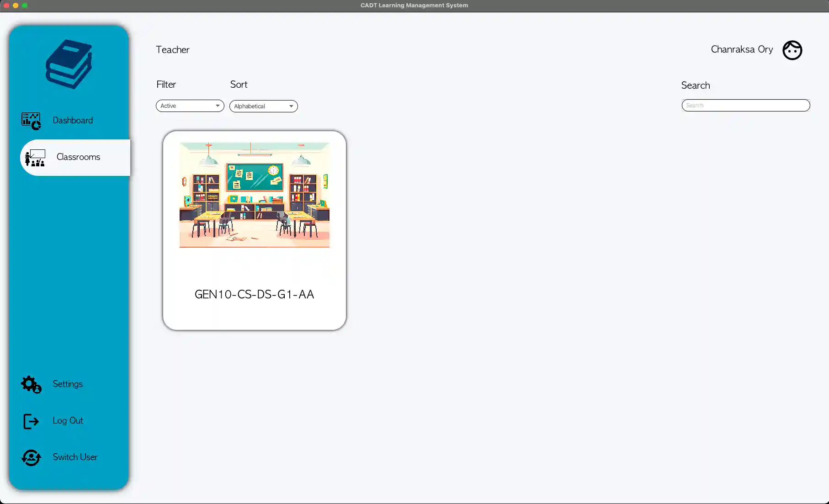Click the Chanraksa Ory profile name
This screenshot has height=504, width=829.
[x=741, y=49]
